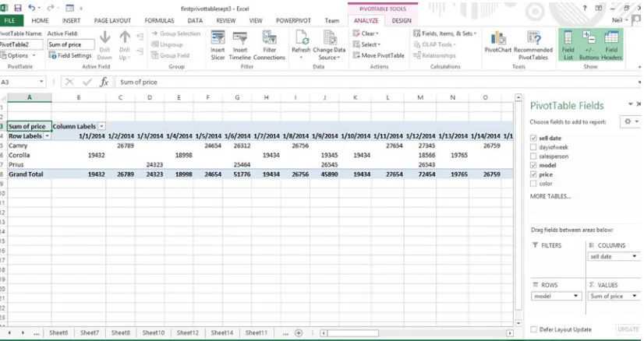The image size is (644, 341).
Task: Click the insert function fx icon
Action: click(104, 82)
